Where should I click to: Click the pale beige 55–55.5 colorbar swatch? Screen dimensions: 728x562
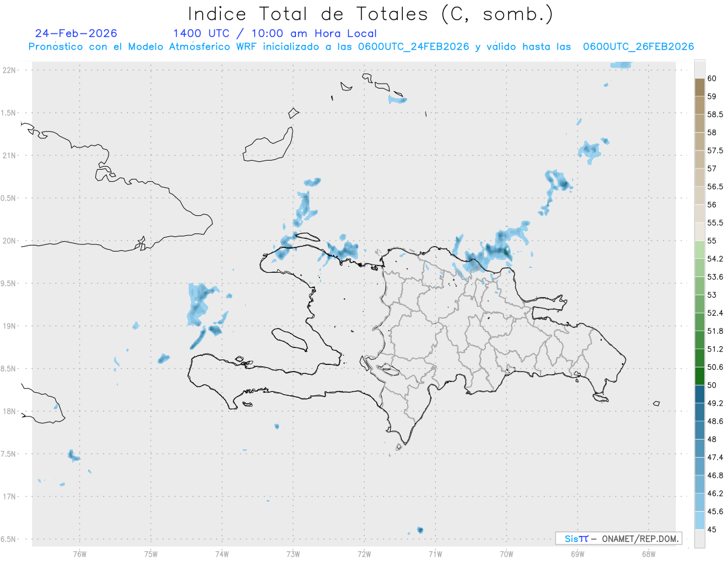click(699, 232)
